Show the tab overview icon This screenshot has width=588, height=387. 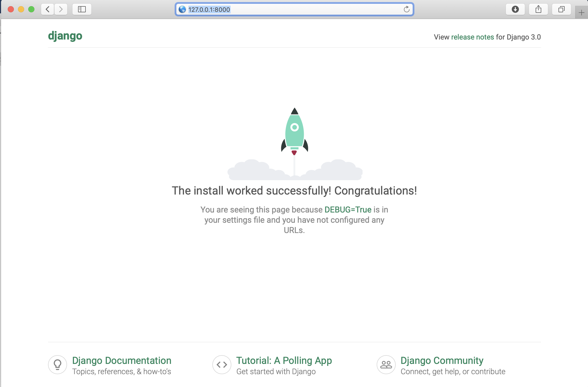coord(561,9)
